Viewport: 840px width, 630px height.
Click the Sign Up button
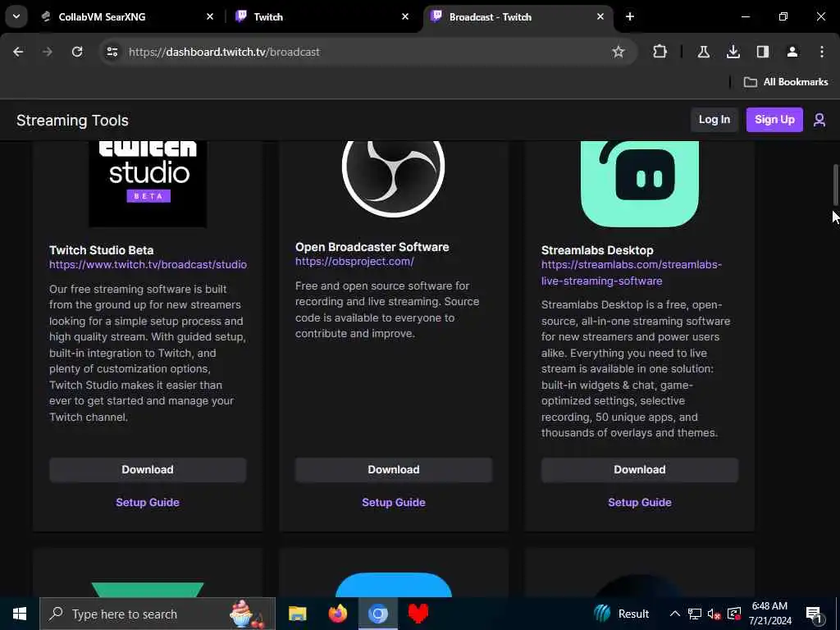pyautogui.click(x=774, y=120)
